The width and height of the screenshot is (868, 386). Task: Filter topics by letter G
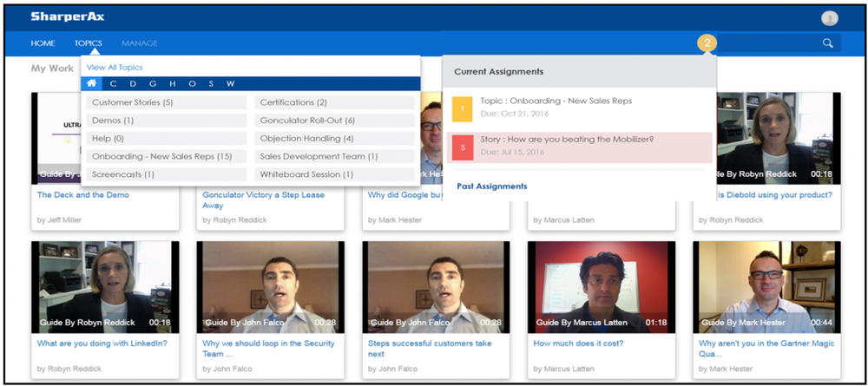(x=153, y=84)
